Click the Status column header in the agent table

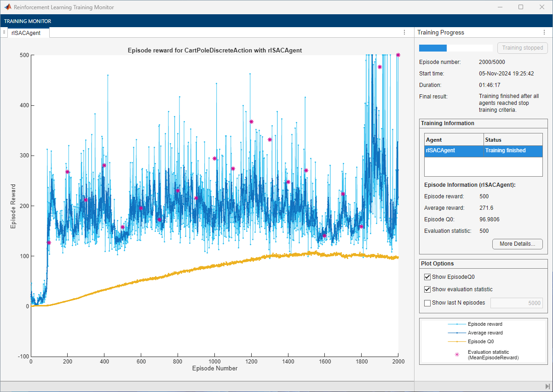pos(513,139)
